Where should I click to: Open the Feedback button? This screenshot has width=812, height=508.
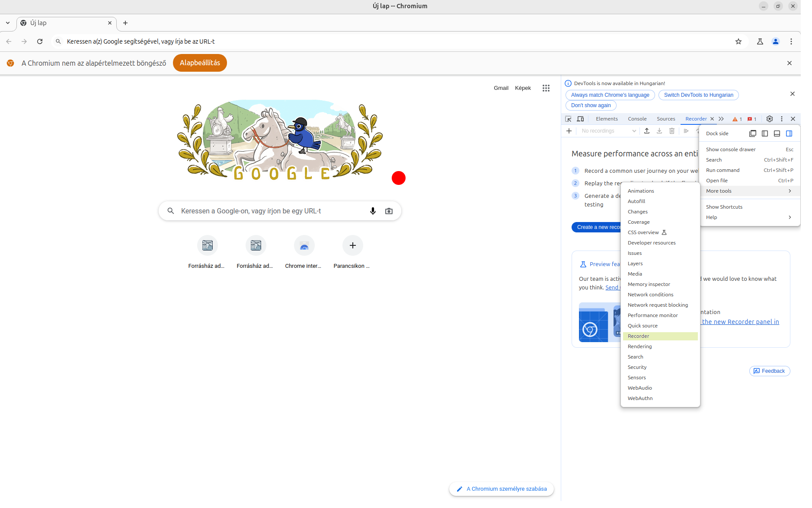coord(770,371)
